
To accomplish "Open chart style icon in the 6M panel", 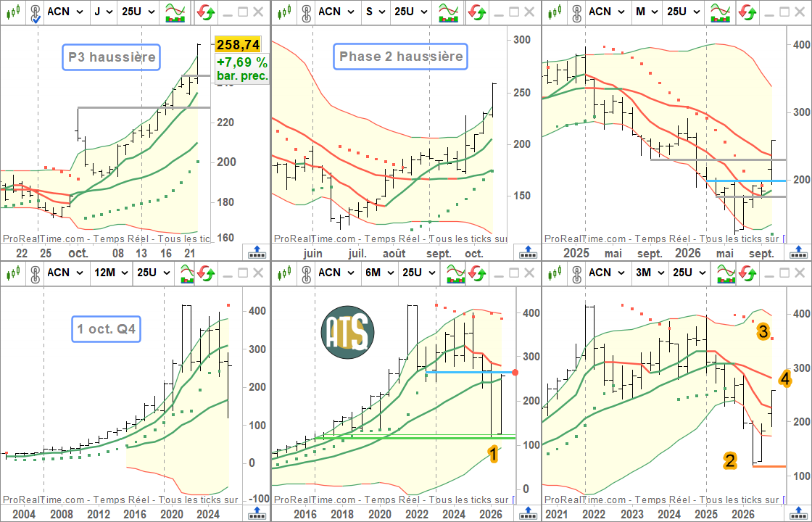I will click(285, 273).
